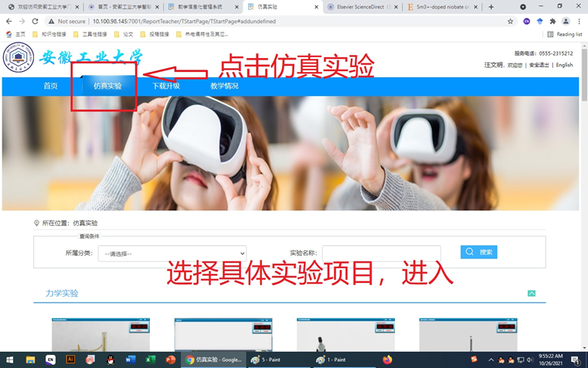
Task: Open the QQ penguin icon in taskbar
Action: click(110, 359)
